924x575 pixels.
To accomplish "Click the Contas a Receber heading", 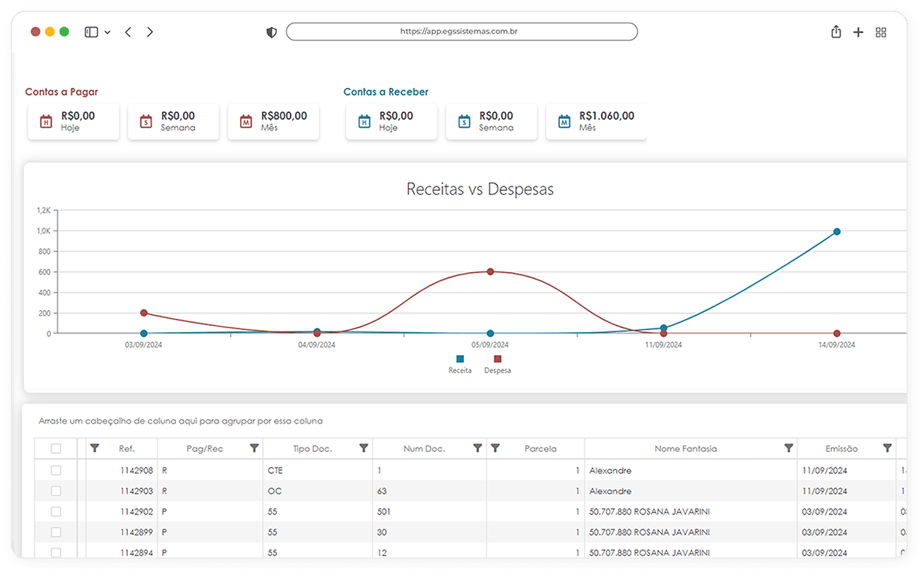I will click(x=386, y=91).
